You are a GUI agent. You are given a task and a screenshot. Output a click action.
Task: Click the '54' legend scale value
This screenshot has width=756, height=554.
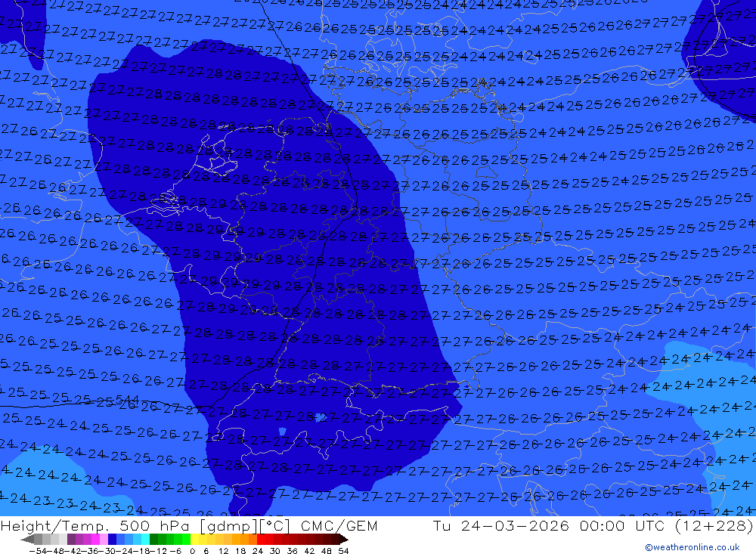pos(343,551)
